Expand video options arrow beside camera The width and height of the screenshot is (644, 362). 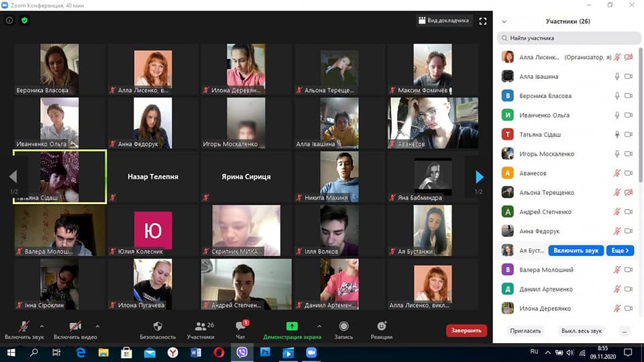pyautogui.click(x=97, y=326)
